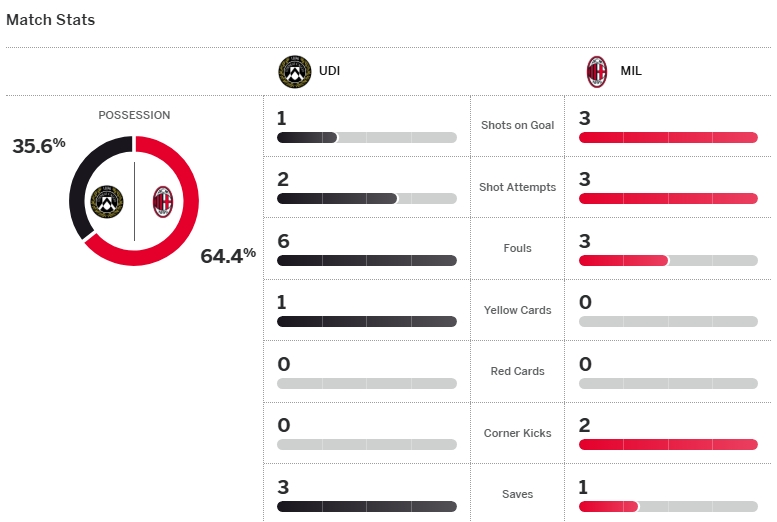777x522 pixels.
Task: Select the UDI team abbreviation
Action: pos(330,71)
